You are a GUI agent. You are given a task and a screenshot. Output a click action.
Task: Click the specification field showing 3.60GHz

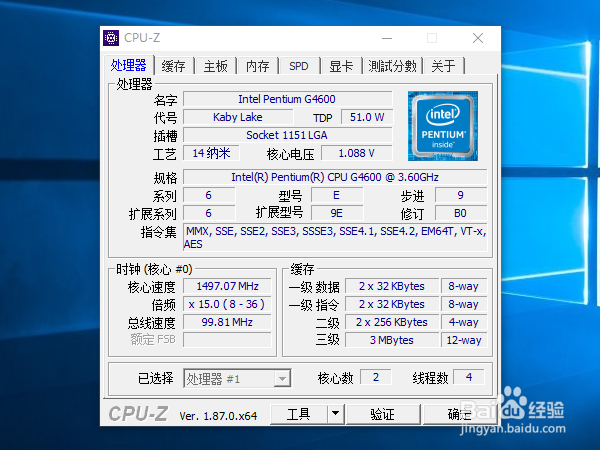335,177
